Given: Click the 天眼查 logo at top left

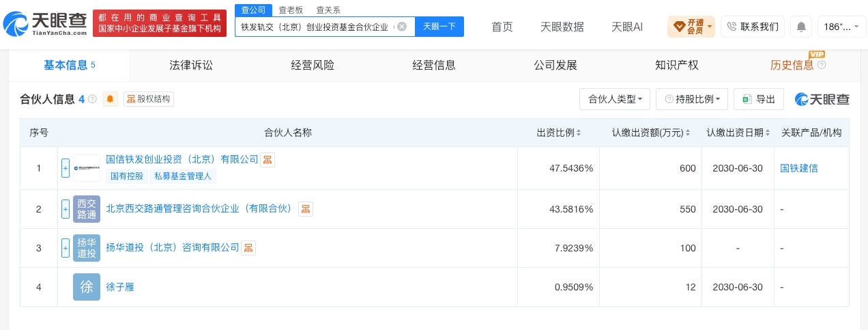Looking at the screenshot, I should click(x=45, y=27).
